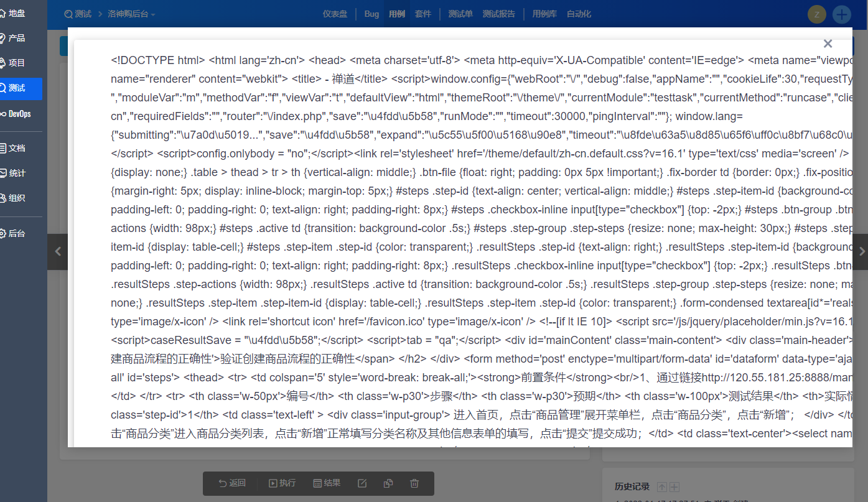Image resolution: width=868 pixels, height=502 pixels.
Task: Click the 历史记录 heading
Action: [632, 487]
